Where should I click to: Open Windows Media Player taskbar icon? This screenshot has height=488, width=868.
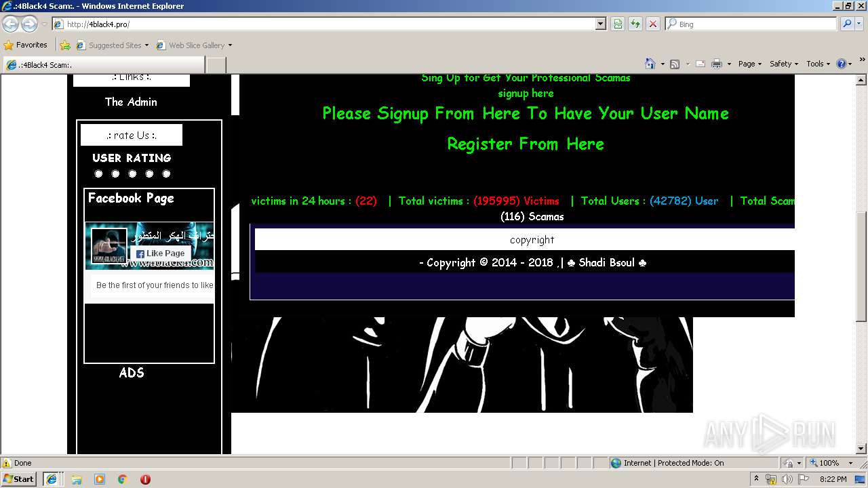(100, 479)
